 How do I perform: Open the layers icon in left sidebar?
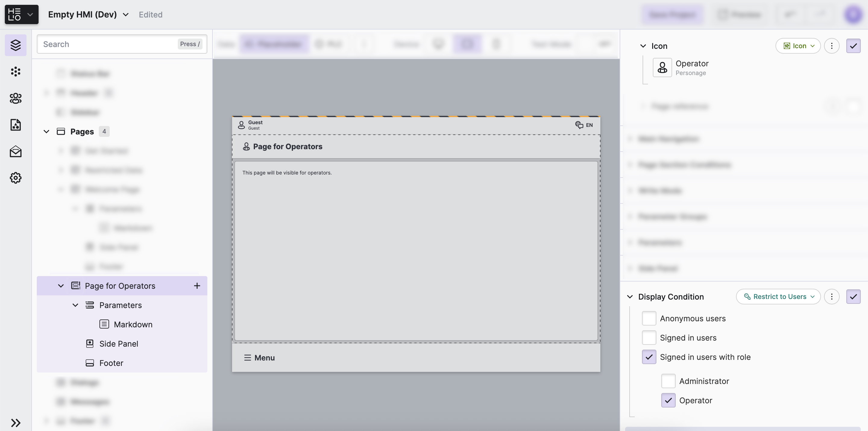[x=15, y=45]
